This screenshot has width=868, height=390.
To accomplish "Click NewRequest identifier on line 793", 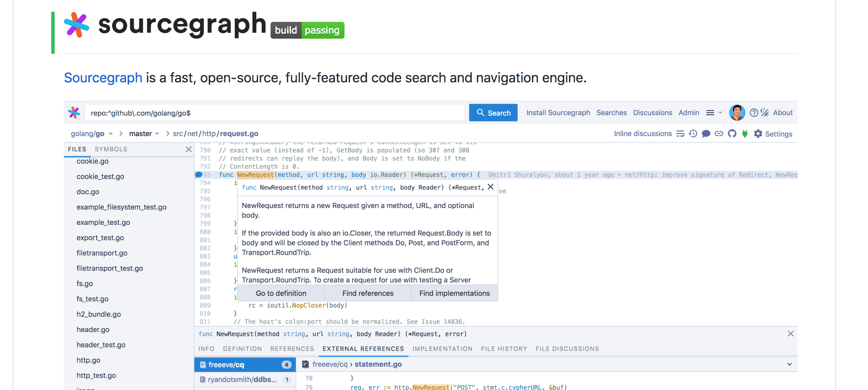I will pyautogui.click(x=255, y=175).
